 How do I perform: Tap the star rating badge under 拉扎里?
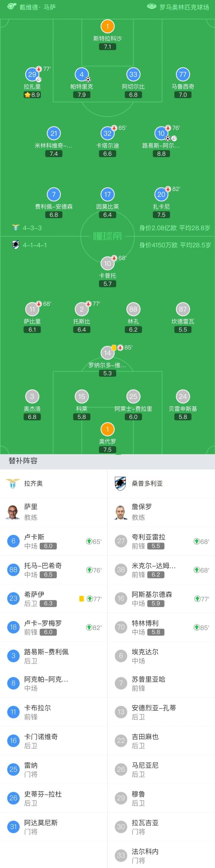[32, 95]
